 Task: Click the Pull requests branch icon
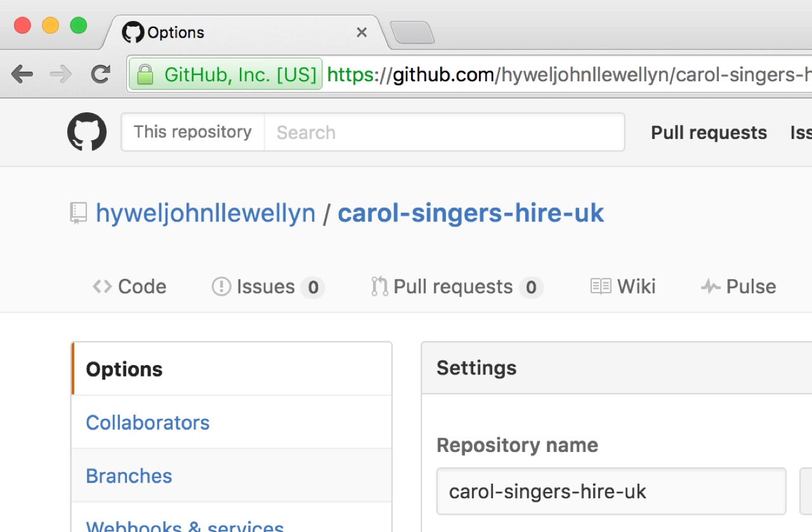(x=379, y=287)
